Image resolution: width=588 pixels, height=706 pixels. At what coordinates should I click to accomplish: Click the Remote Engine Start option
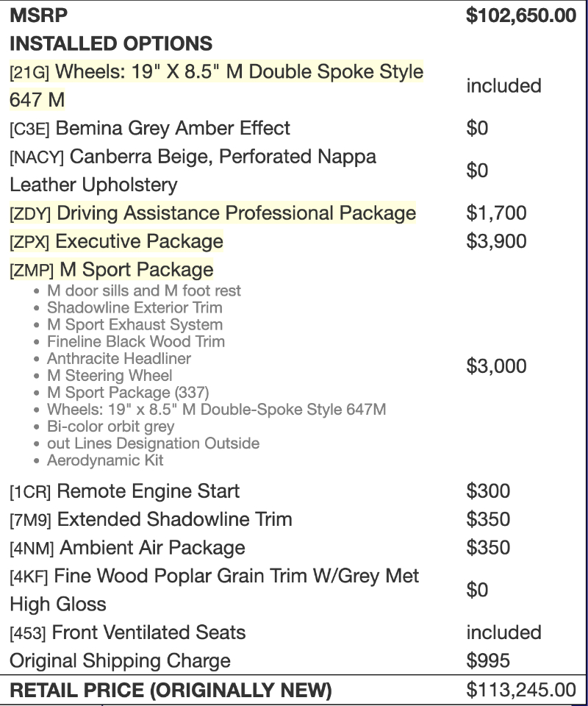[x=148, y=491]
